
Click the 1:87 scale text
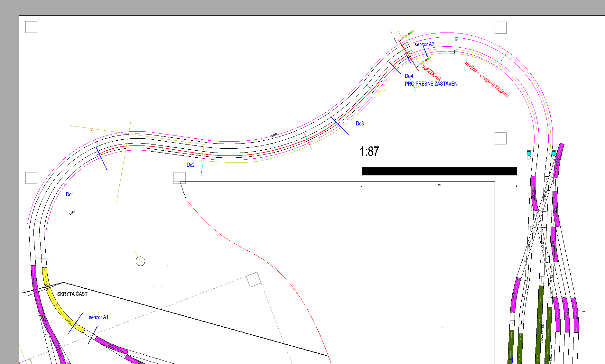[x=369, y=151]
